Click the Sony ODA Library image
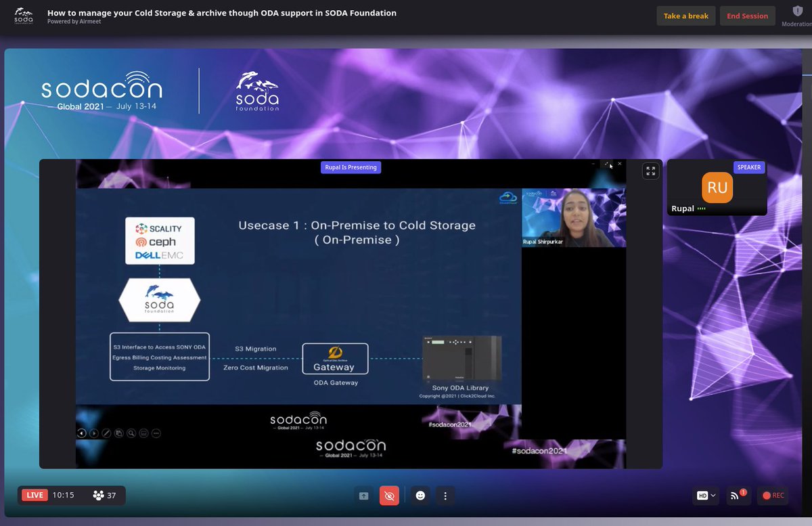This screenshot has height=526, width=812. pyautogui.click(x=463, y=359)
